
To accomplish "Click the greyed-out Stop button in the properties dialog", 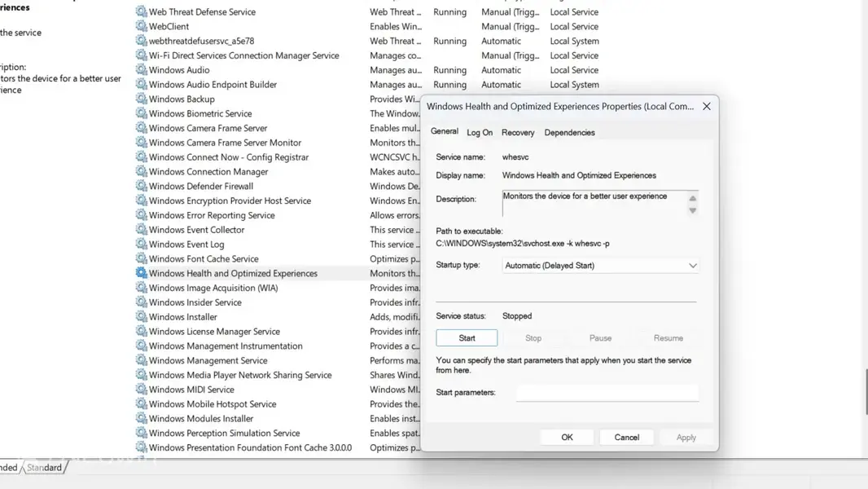I will (533, 337).
